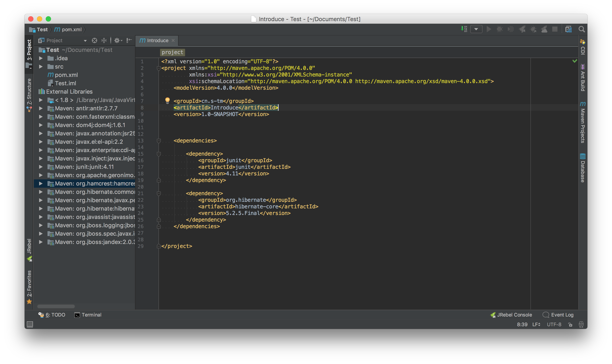612x364 pixels.
Task: Expand the .idea folder
Action: [x=41, y=58]
